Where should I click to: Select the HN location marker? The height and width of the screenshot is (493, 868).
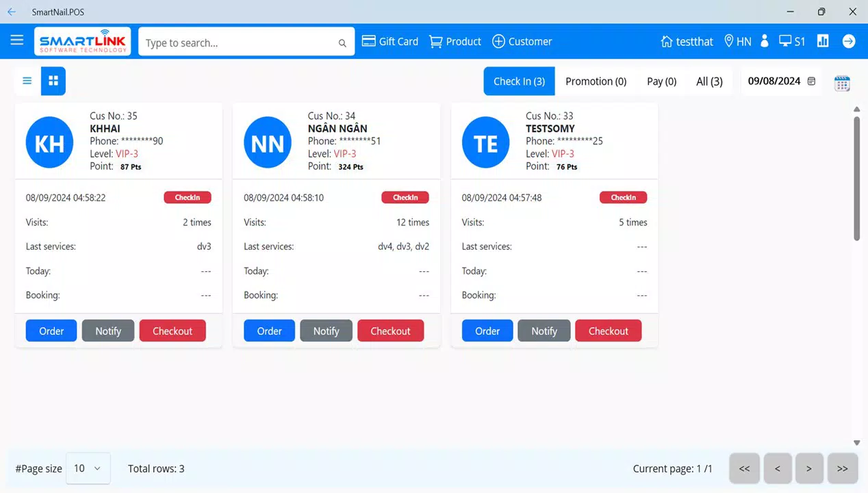737,42
